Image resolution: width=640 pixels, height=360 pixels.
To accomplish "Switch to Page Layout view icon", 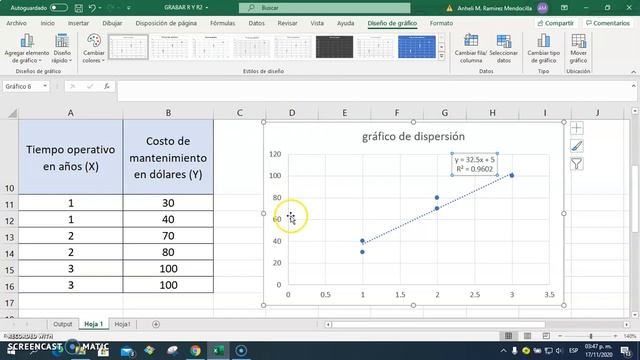I will (x=527, y=336).
